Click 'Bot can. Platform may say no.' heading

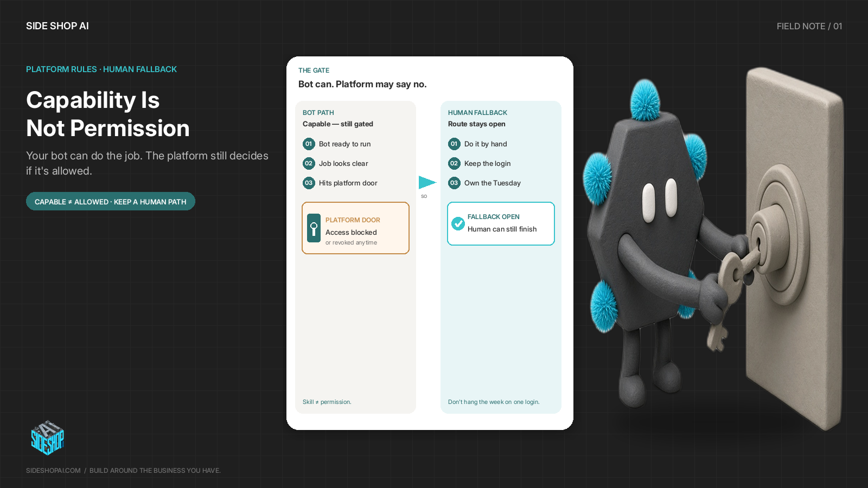pos(362,84)
